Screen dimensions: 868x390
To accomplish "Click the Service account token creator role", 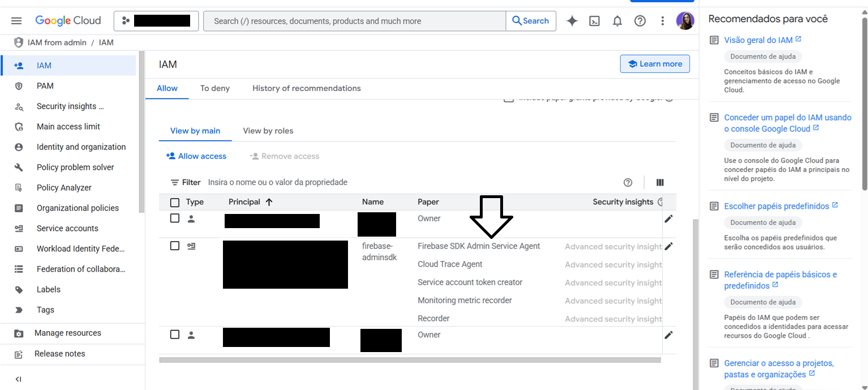I will tap(470, 282).
